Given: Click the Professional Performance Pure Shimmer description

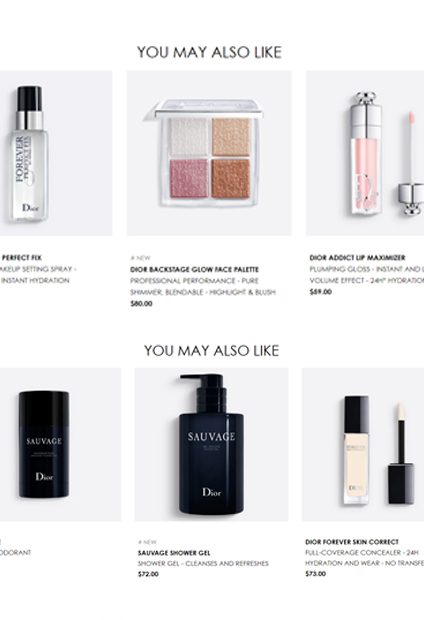Looking at the screenshot, I should [x=203, y=287].
